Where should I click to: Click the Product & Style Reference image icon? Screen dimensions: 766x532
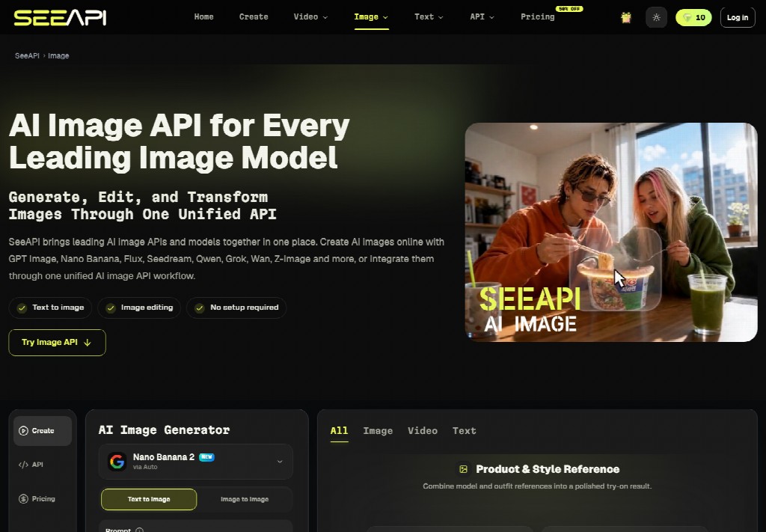pyautogui.click(x=464, y=469)
